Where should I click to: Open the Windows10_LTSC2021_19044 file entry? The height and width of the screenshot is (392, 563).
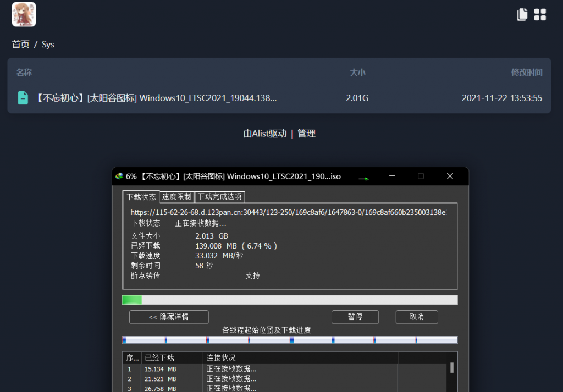tap(279, 98)
